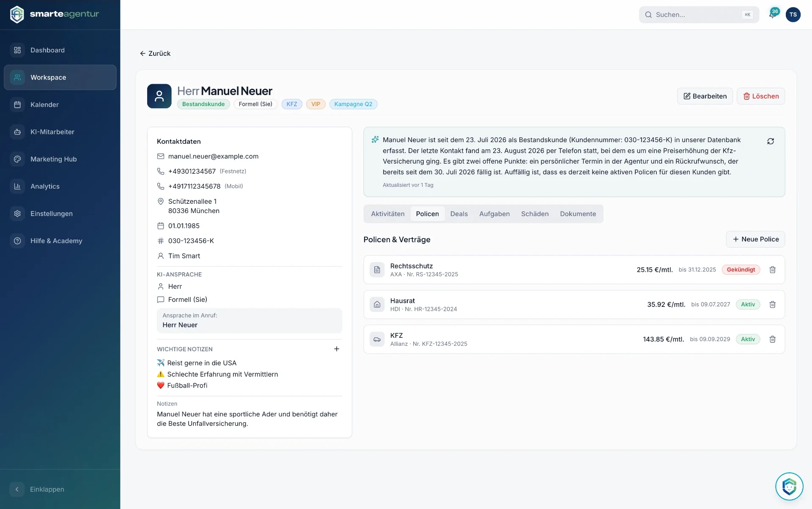The height and width of the screenshot is (509, 812).
Task: Click the Kalender icon in sidebar
Action: [17, 104]
